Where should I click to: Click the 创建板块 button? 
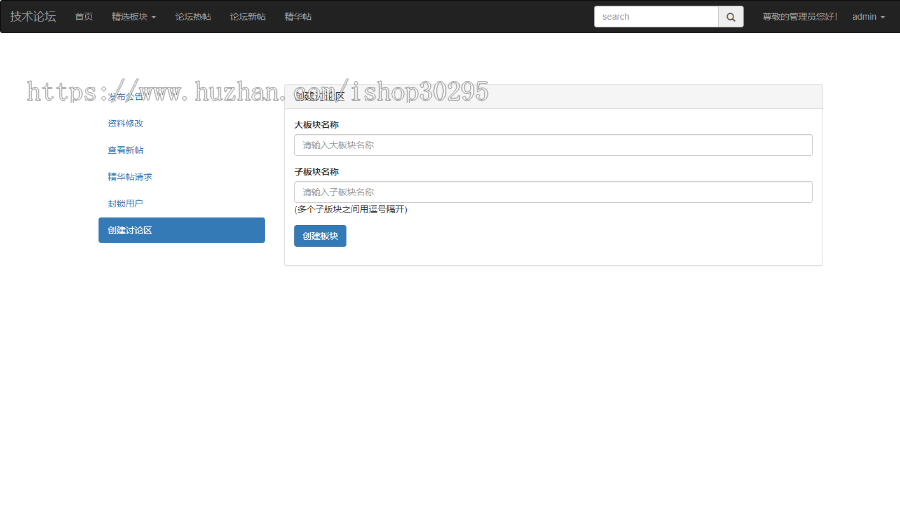[320, 236]
